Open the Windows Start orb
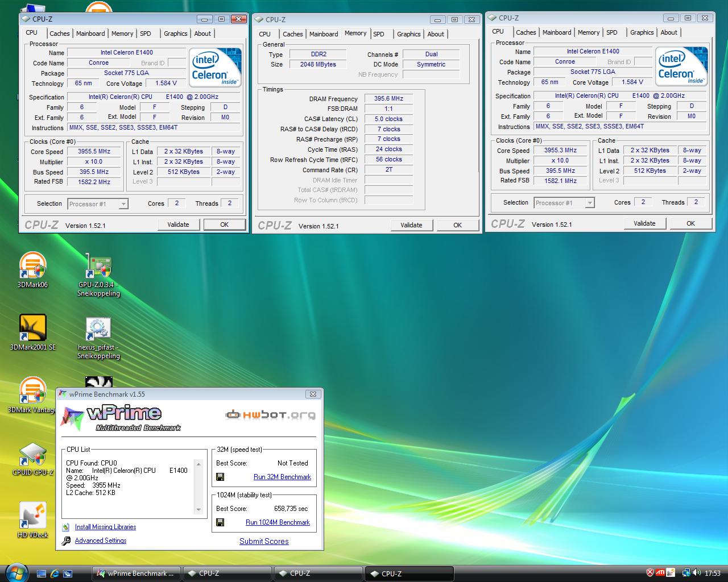This screenshot has height=582, width=728. [x=15, y=572]
